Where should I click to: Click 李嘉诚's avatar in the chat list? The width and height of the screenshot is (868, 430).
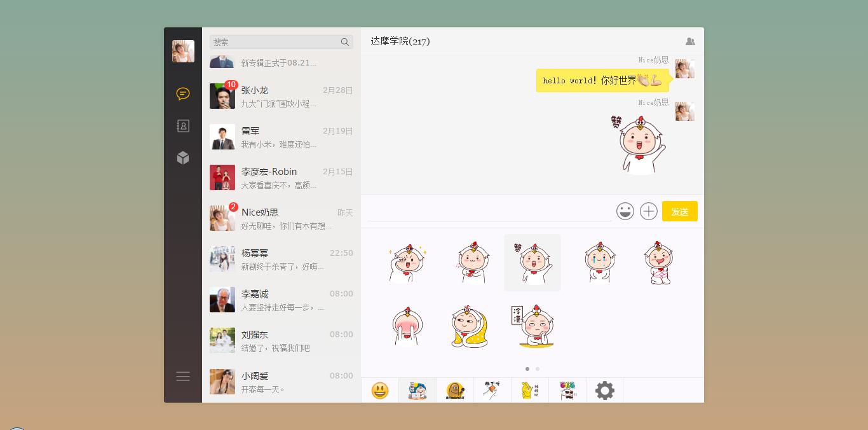222,300
